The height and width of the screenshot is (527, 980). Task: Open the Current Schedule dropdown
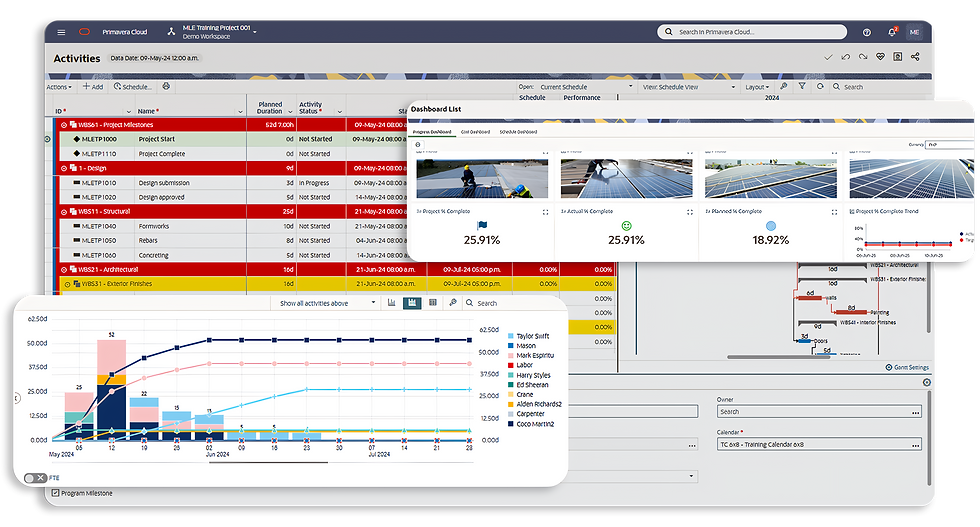pos(586,87)
